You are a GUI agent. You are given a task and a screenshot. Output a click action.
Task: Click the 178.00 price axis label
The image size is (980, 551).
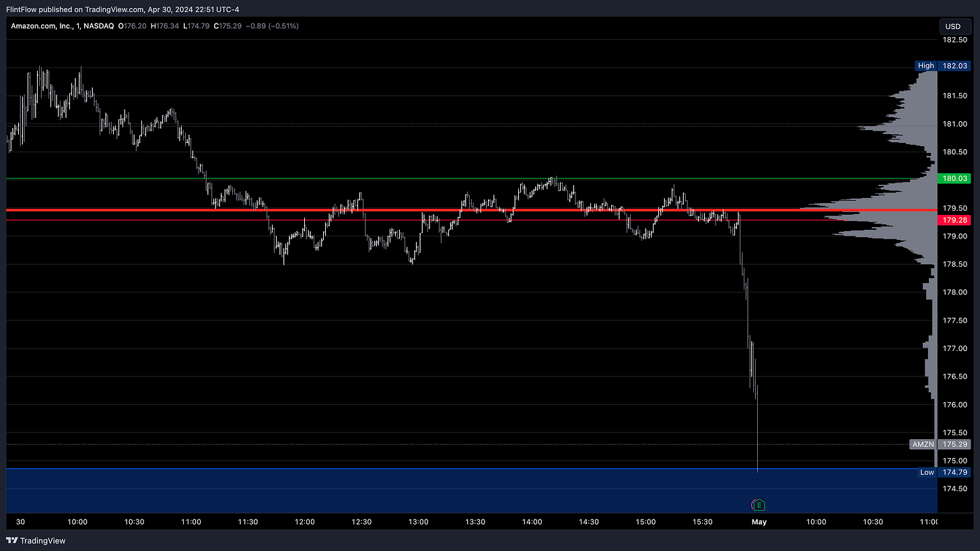click(956, 292)
